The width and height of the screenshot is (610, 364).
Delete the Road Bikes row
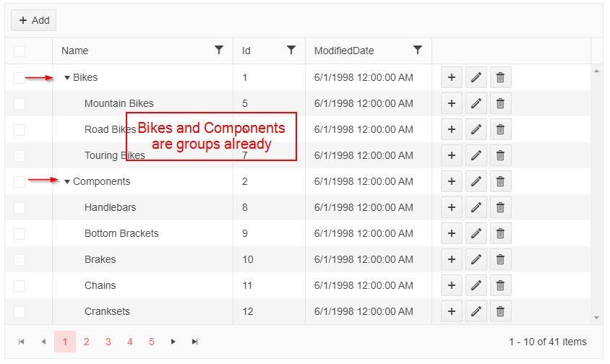tap(500, 129)
